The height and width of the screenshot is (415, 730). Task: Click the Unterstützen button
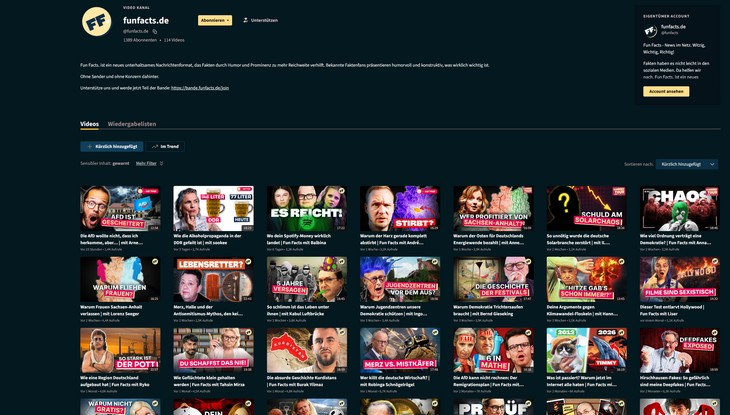(x=260, y=20)
